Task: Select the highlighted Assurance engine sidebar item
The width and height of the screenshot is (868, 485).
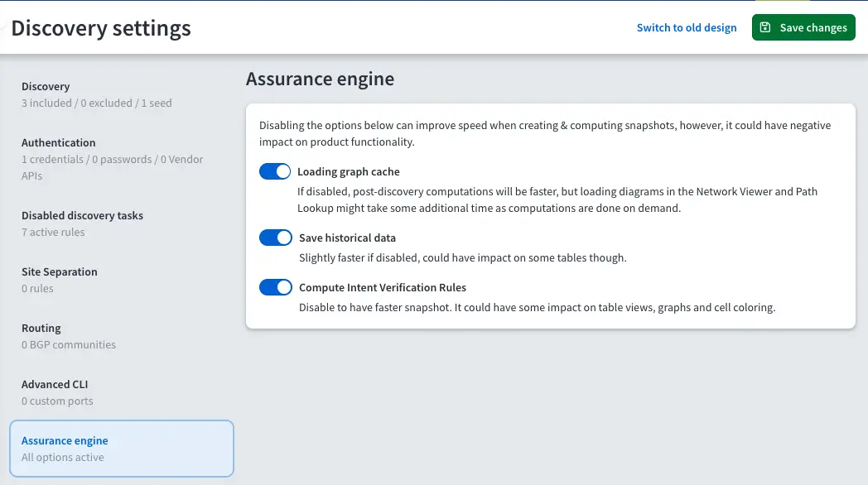Action: pyautogui.click(x=121, y=449)
